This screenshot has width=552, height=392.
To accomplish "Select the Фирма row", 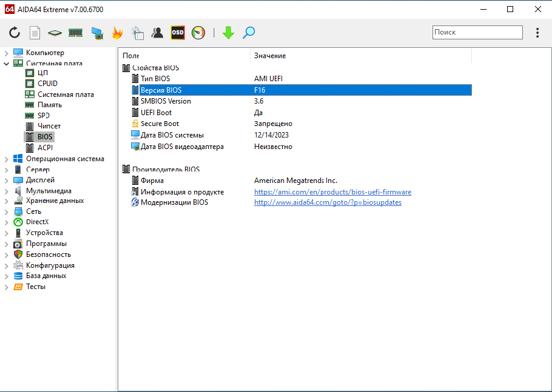I will 301,181.
